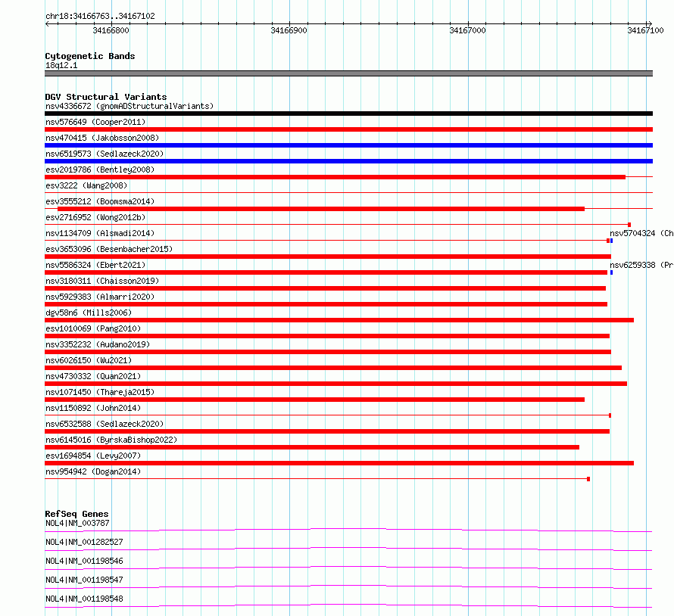674x616 pixels.
Task: Open the nsv6519573 (Sedlazeck2020) variant label
Action: click(105, 154)
